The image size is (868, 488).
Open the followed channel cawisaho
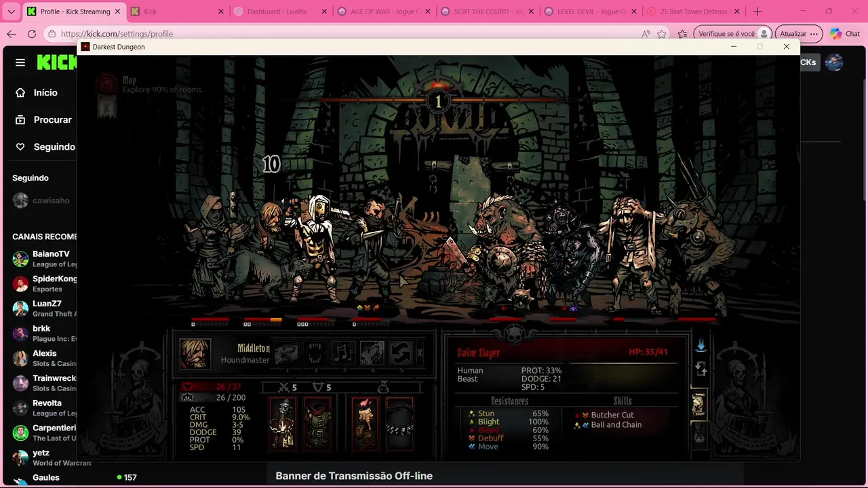tap(42, 201)
